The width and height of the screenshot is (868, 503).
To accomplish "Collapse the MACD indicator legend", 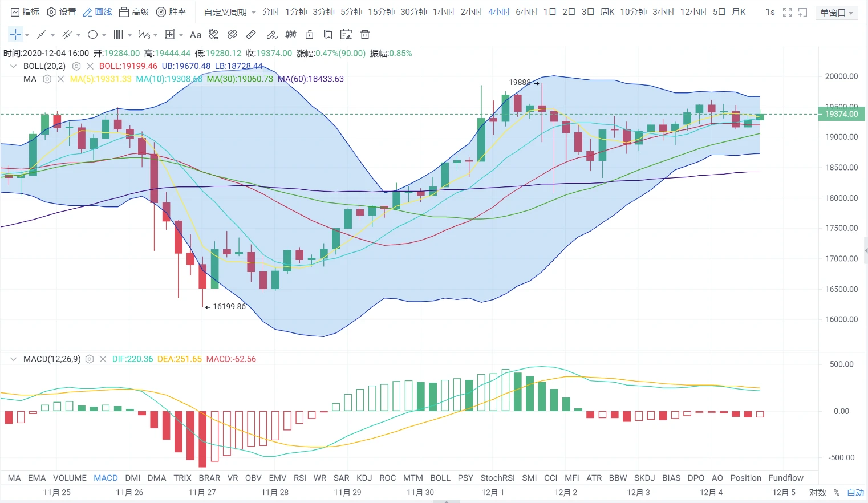I will 14,359.
